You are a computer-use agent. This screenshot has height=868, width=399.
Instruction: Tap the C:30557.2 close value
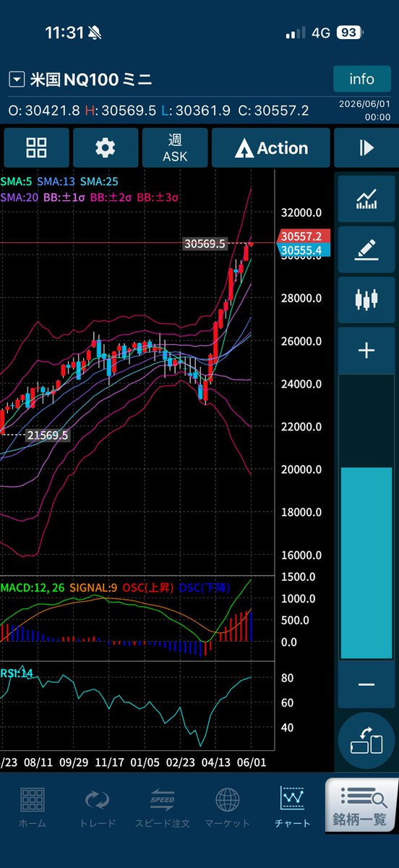tap(274, 111)
